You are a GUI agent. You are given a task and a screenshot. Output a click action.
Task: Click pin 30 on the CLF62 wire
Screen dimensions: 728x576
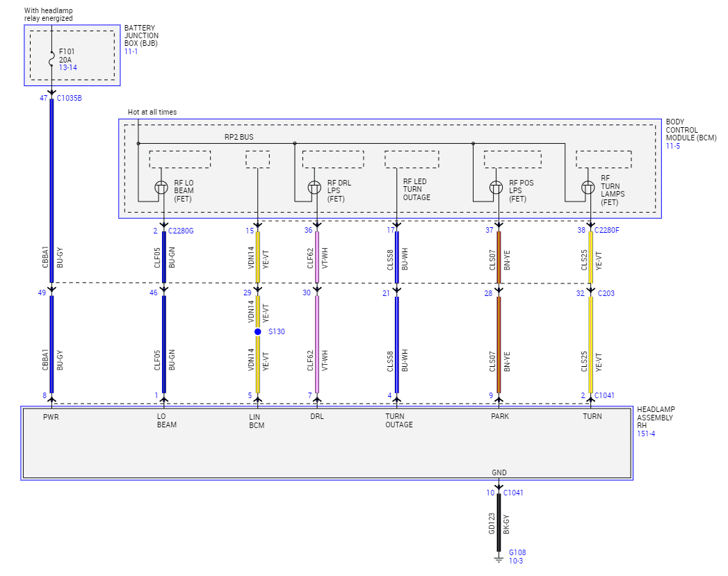307,293
